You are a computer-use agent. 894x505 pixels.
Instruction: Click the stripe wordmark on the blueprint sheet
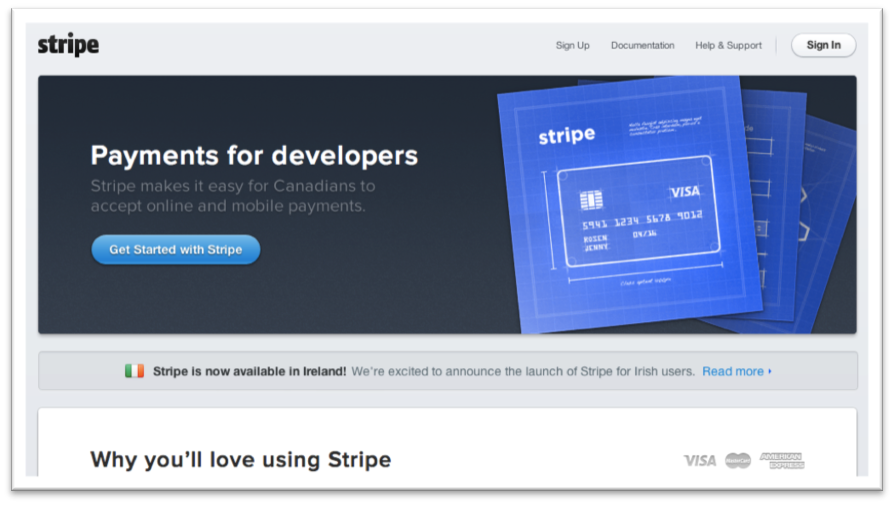[x=566, y=135]
